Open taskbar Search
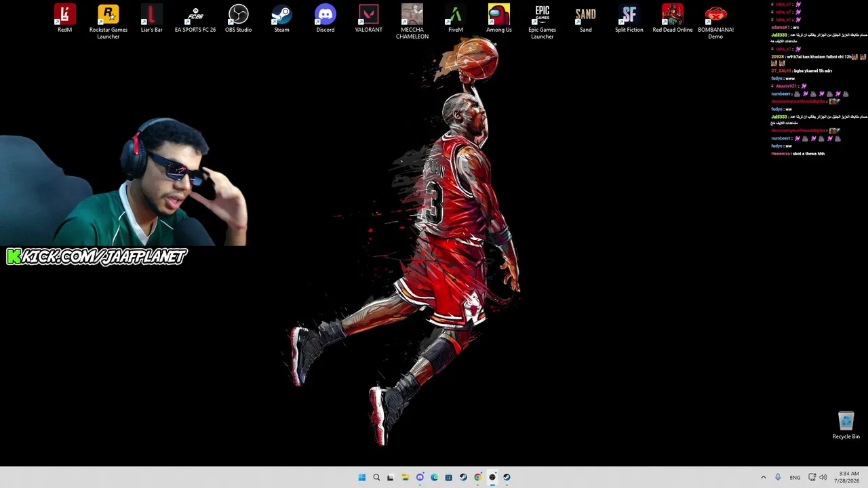The width and height of the screenshot is (868, 488). [376, 477]
